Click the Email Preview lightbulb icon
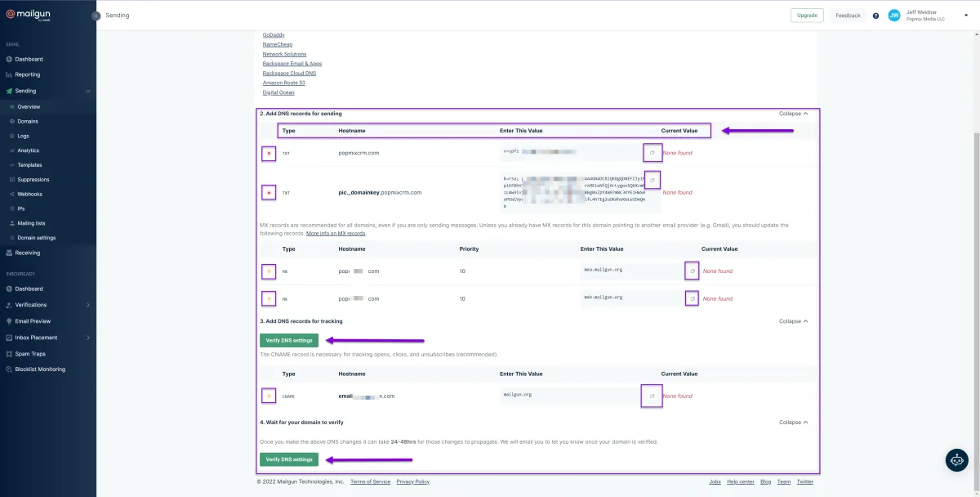 pyautogui.click(x=9, y=321)
